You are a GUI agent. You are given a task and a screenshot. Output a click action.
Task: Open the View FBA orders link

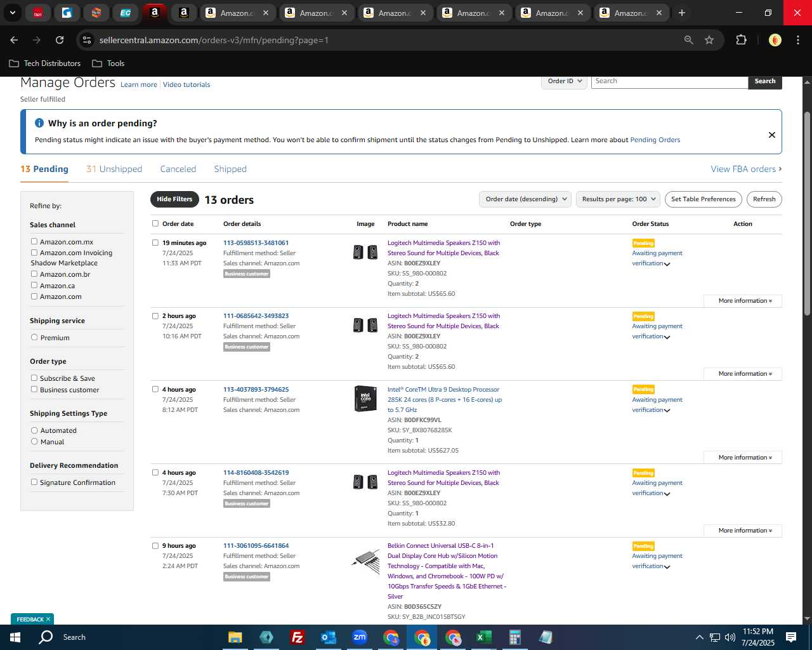click(x=746, y=169)
